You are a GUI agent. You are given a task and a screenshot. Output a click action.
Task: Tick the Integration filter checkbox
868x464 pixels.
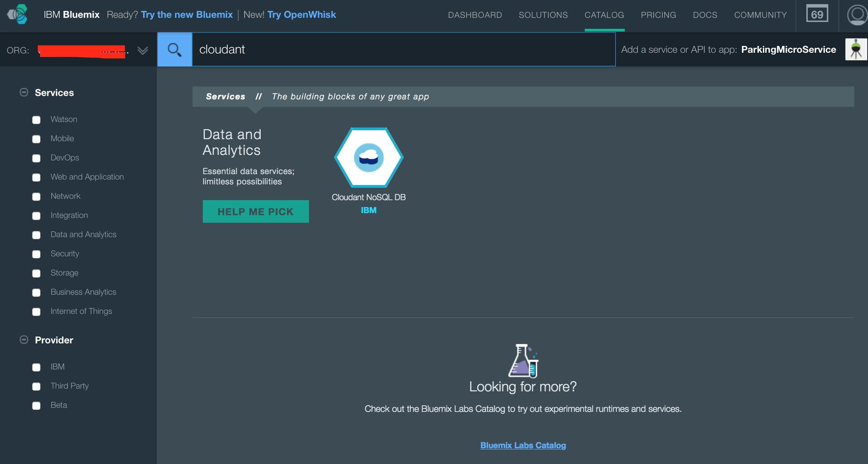tap(36, 216)
